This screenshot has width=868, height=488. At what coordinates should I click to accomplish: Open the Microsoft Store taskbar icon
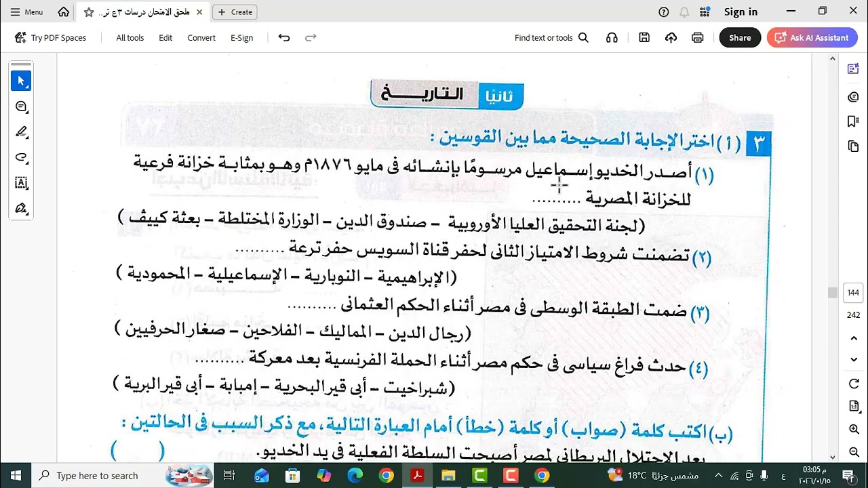point(292,475)
